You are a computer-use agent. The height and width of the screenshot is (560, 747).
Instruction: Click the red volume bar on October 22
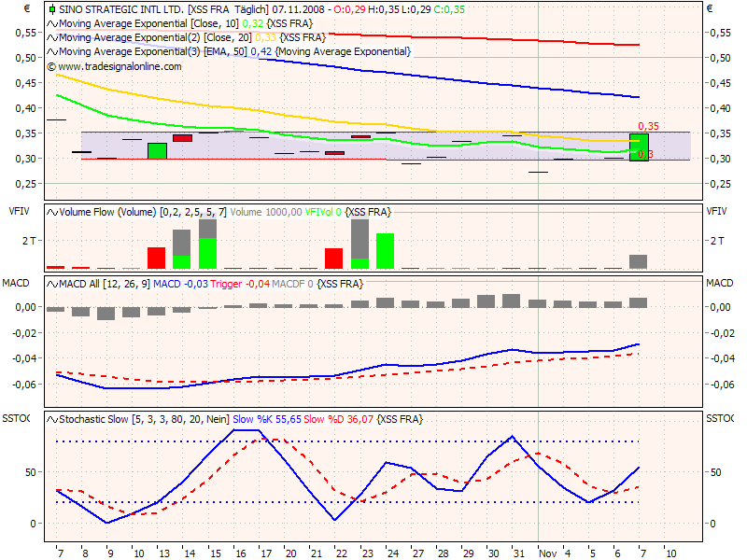(x=334, y=259)
